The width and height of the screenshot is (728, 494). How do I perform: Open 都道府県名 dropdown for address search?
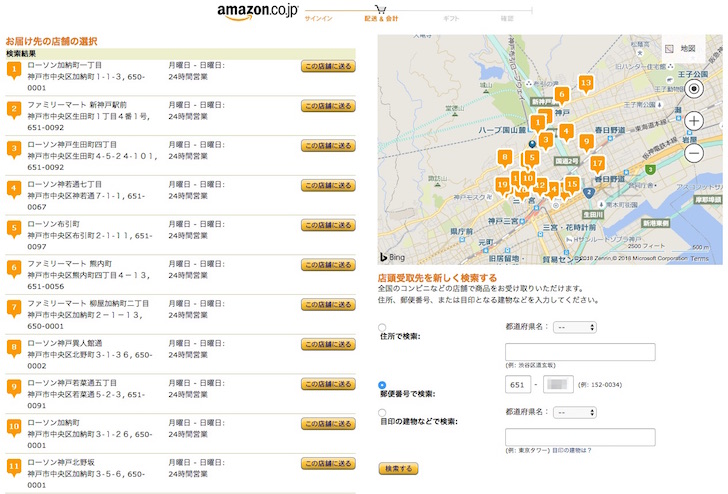(x=575, y=327)
